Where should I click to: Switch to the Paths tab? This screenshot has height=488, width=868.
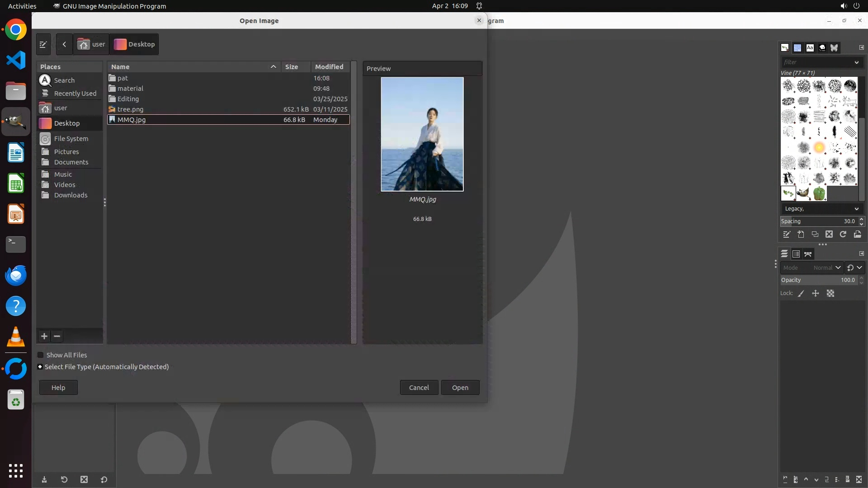(808, 254)
